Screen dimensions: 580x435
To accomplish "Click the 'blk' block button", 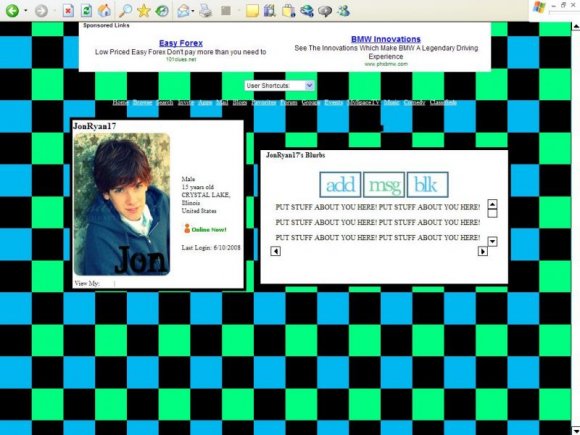I will pos(428,185).
